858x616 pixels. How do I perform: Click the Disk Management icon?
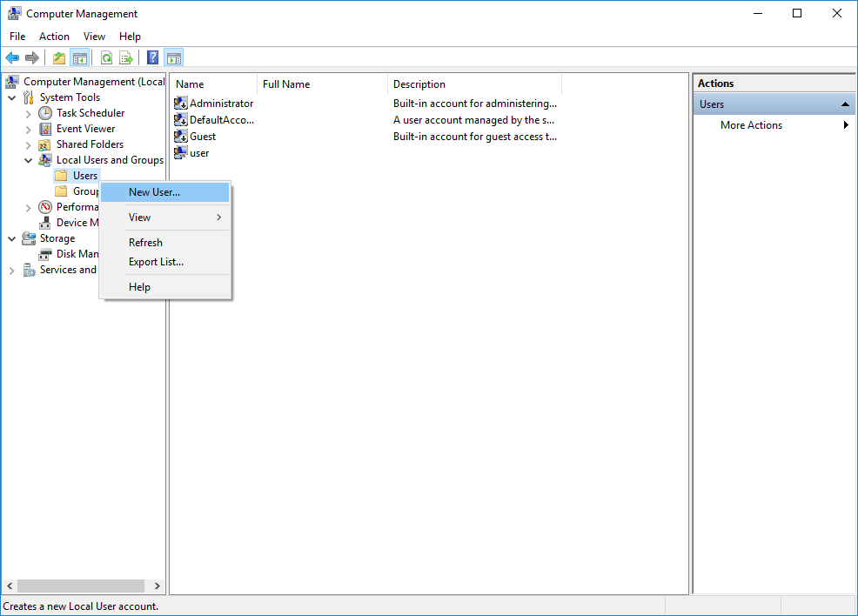[x=45, y=254]
